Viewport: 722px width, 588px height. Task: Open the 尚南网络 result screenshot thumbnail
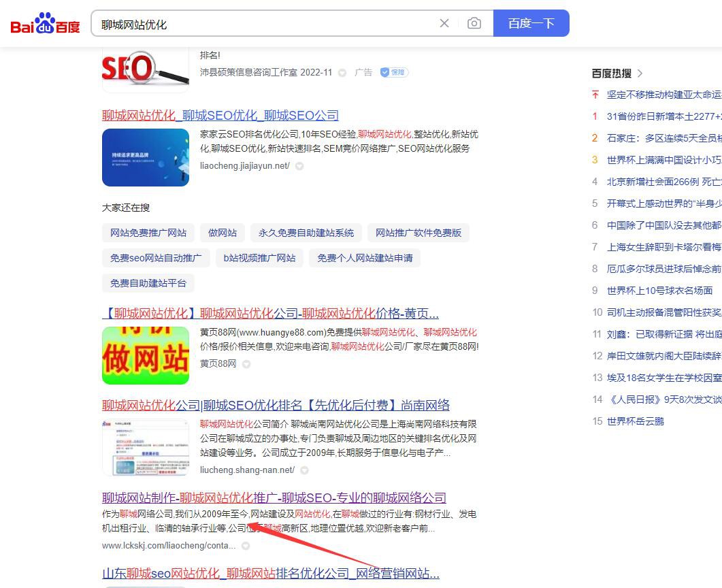tap(146, 448)
